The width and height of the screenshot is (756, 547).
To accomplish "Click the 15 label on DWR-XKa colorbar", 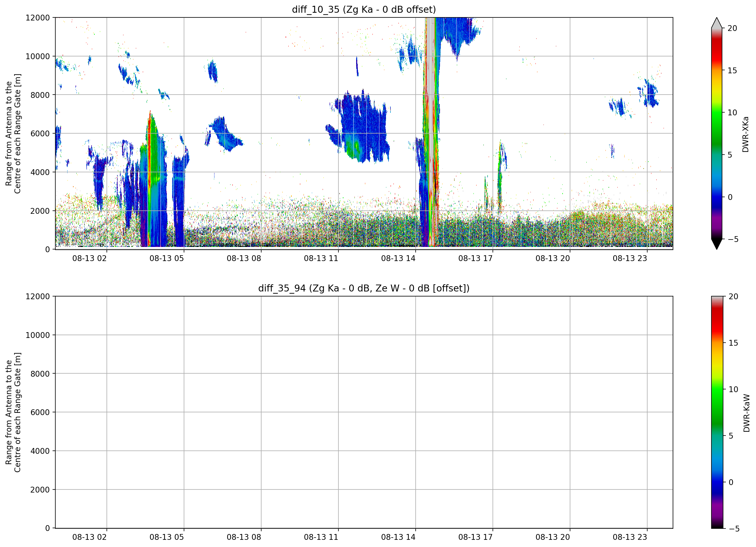I will pos(732,71).
